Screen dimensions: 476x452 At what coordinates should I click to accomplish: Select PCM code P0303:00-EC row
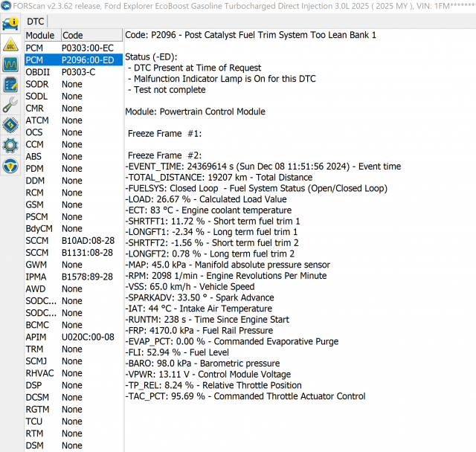(74, 48)
